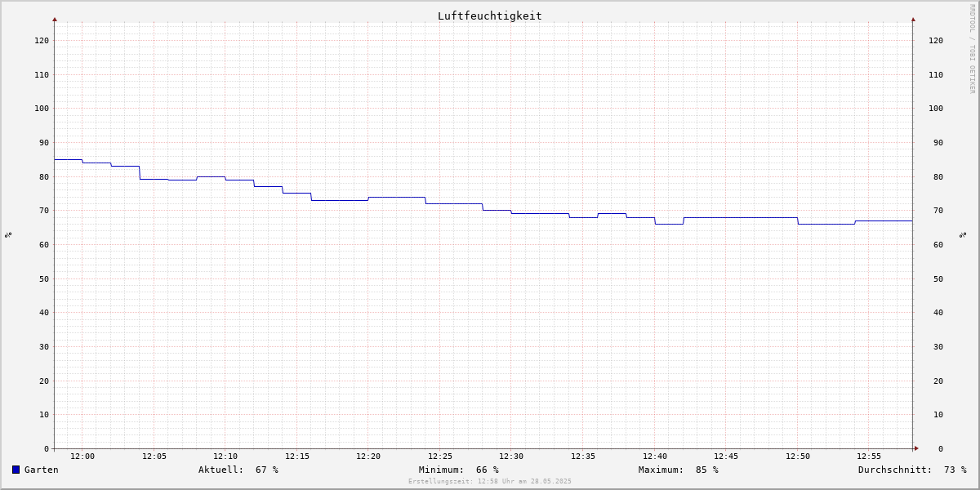Click the left axis 100 label

point(42,108)
